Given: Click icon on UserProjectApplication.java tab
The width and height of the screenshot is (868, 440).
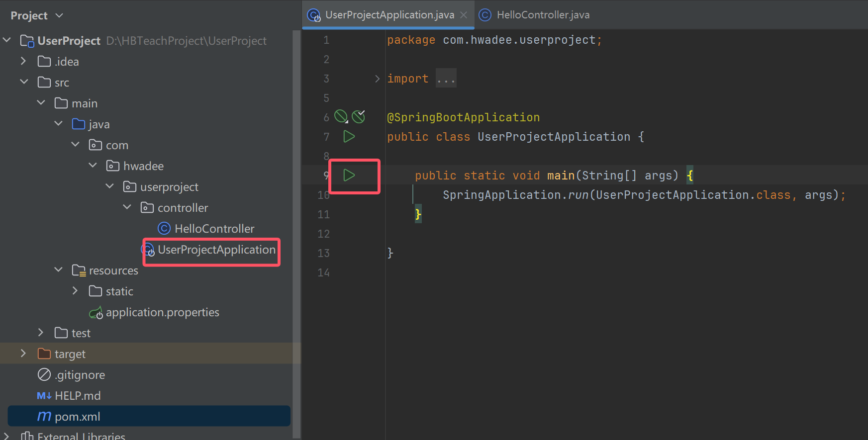Looking at the screenshot, I should click(x=314, y=15).
